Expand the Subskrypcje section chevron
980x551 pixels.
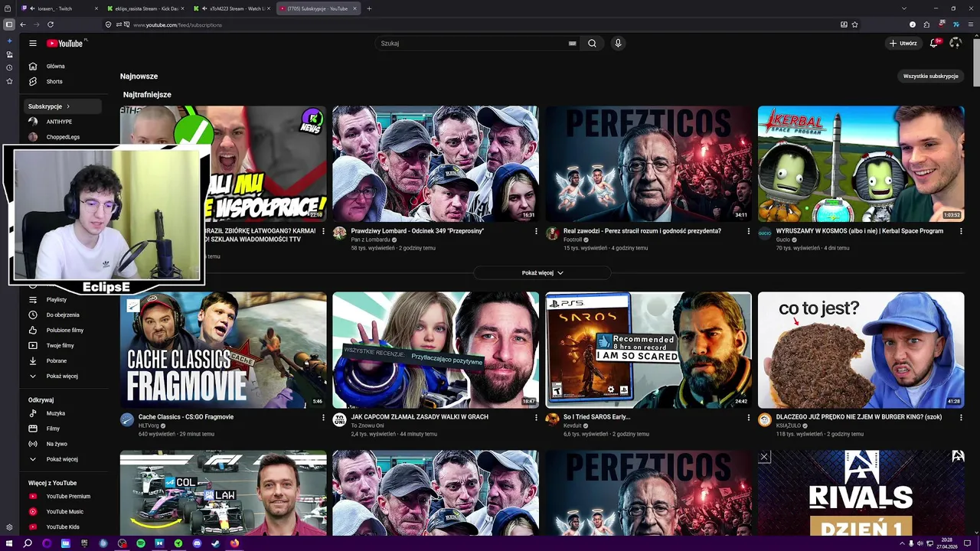67,106
